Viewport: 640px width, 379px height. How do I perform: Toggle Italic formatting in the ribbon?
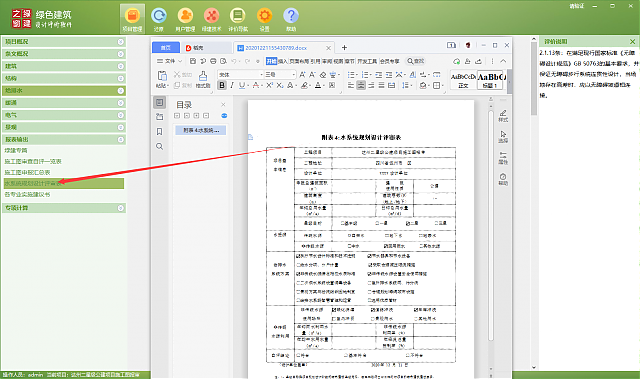(x=232, y=85)
